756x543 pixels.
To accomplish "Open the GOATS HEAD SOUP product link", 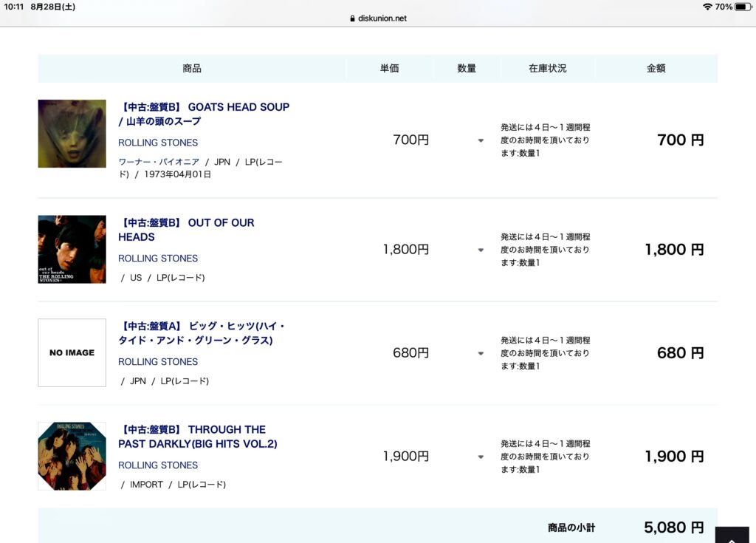I will (x=204, y=114).
